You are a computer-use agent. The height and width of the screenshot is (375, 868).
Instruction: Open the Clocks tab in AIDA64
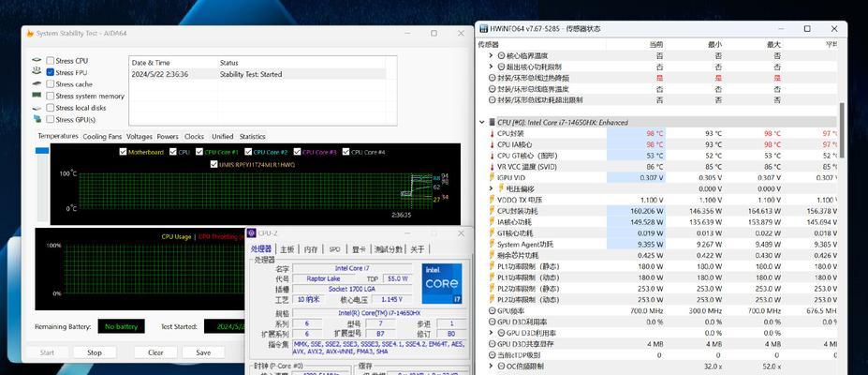coord(194,136)
